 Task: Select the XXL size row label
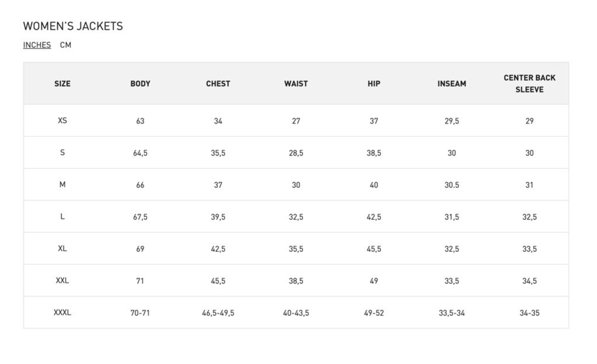point(62,281)
